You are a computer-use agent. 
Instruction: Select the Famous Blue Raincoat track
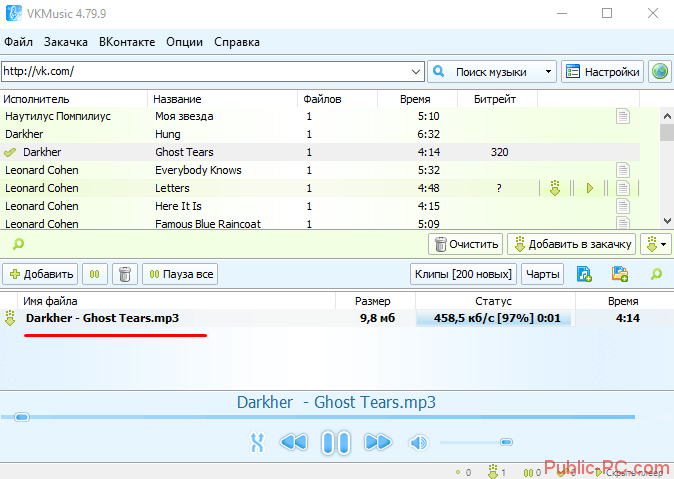[x=320, y=223]
